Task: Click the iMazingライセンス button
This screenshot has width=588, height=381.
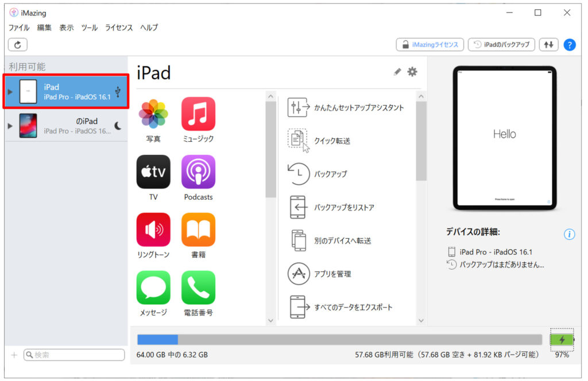Action: 430,45
